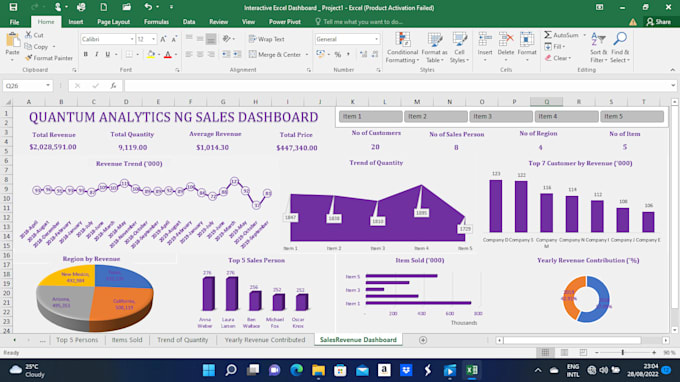
Task: Click the zoom slider handle
Action: tap(623, 353)
